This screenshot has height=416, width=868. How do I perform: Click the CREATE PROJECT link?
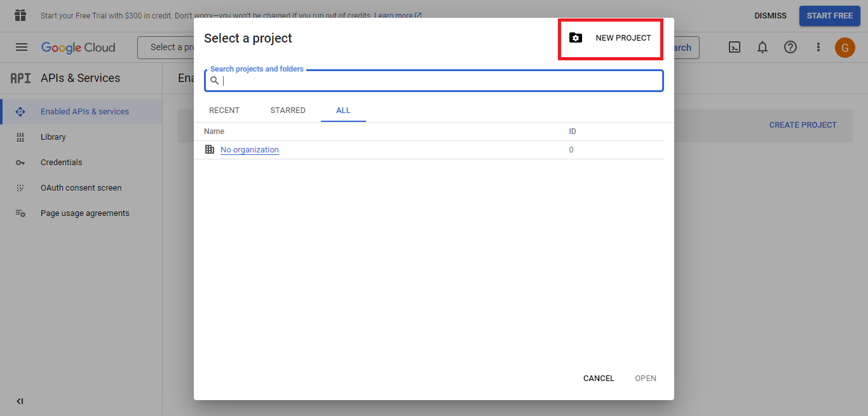[803, 125]
